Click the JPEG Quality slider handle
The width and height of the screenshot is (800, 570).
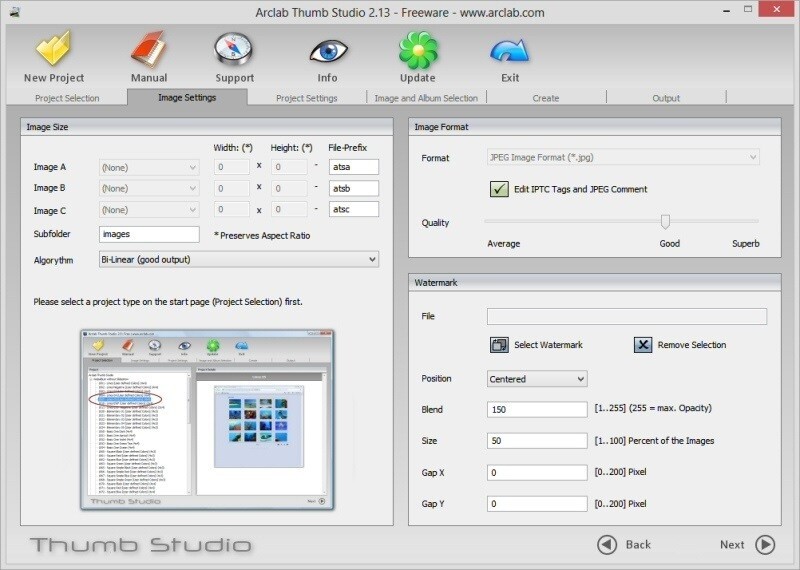[665, 222]
